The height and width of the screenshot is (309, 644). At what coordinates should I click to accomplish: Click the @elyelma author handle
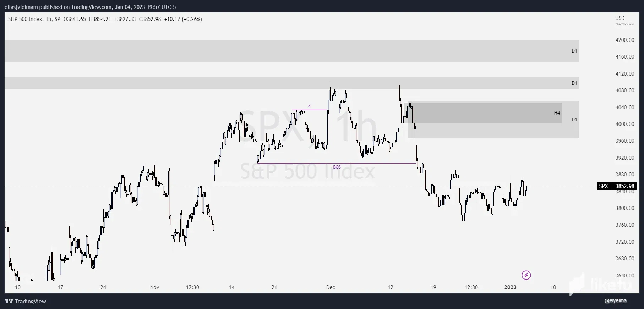(x=615, y=301)
